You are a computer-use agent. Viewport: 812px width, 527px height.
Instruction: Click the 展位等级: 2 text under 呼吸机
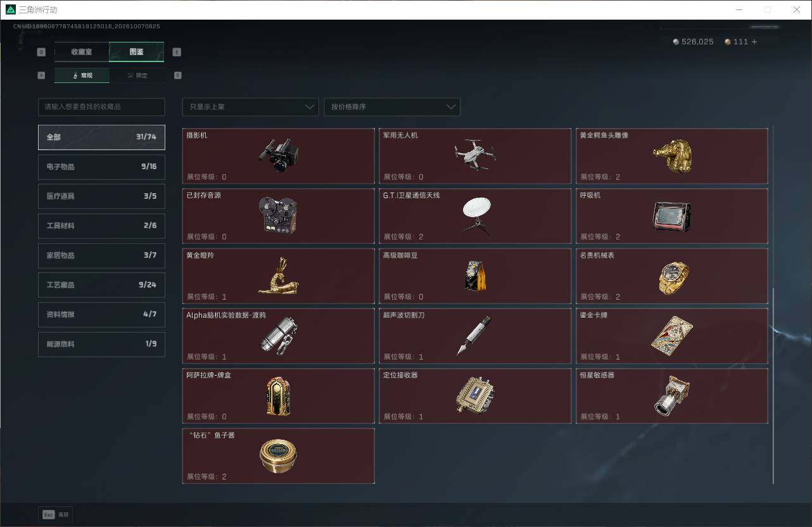click(600, 237)
